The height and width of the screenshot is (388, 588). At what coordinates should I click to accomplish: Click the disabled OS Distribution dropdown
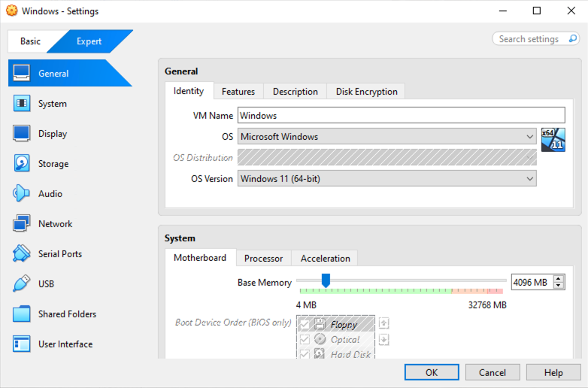[387, 157]
